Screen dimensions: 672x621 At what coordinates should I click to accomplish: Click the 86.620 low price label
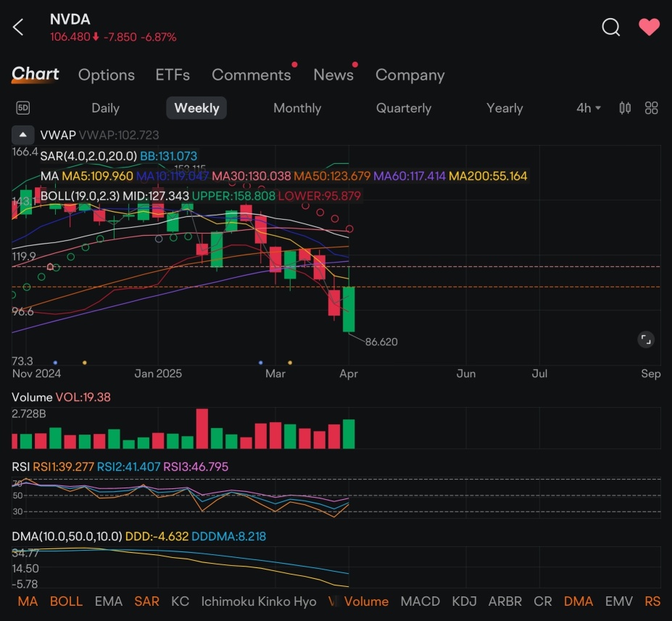click(x=381, y=342)
